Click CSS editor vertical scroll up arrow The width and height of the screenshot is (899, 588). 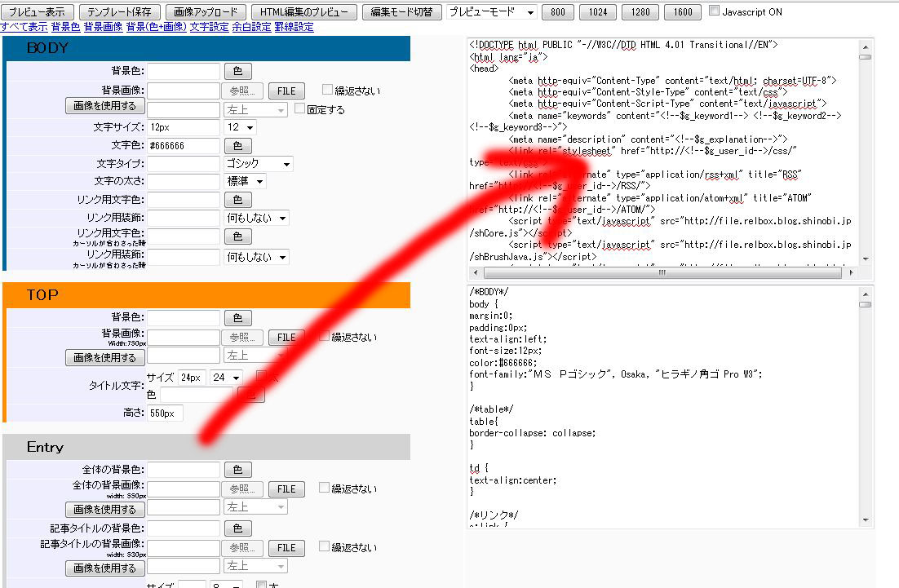tap(866, 294)
